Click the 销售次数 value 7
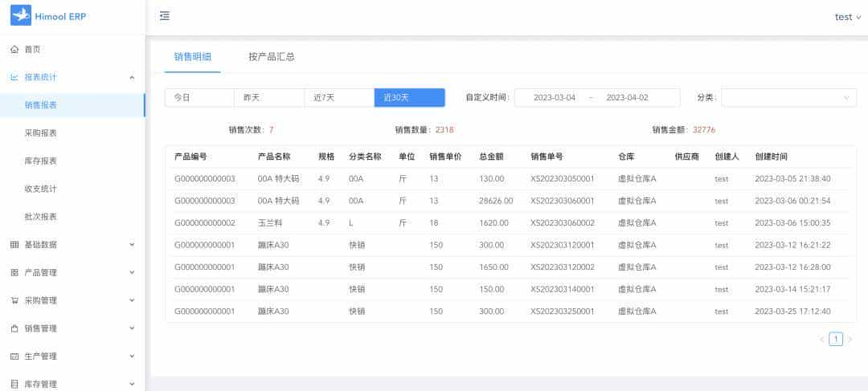 pos(272,130)
